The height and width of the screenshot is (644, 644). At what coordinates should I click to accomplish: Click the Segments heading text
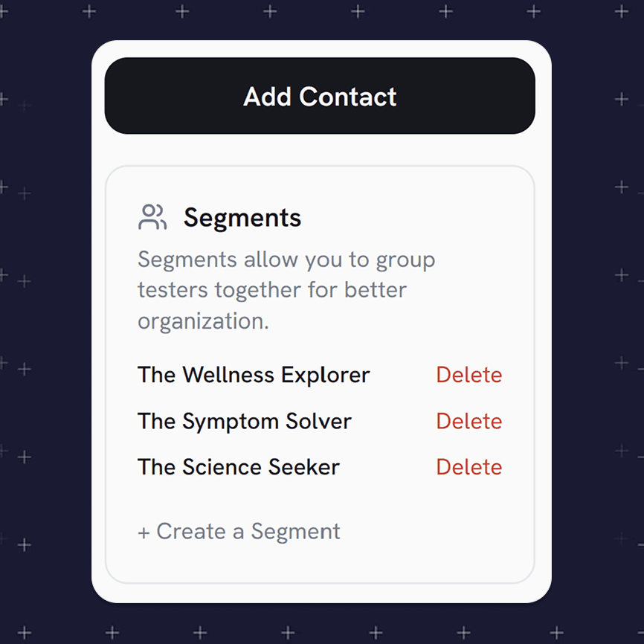(242, 218)
